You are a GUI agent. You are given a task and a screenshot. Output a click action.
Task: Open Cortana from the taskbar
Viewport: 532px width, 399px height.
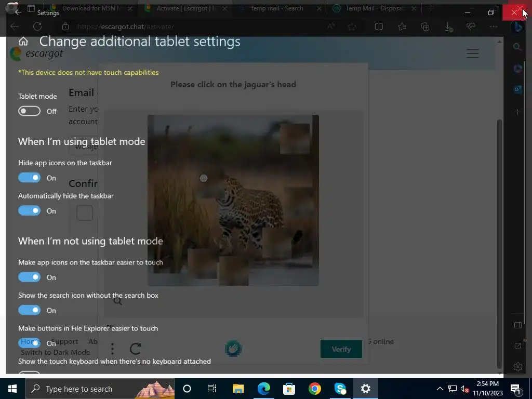click(x=187, y=389)
